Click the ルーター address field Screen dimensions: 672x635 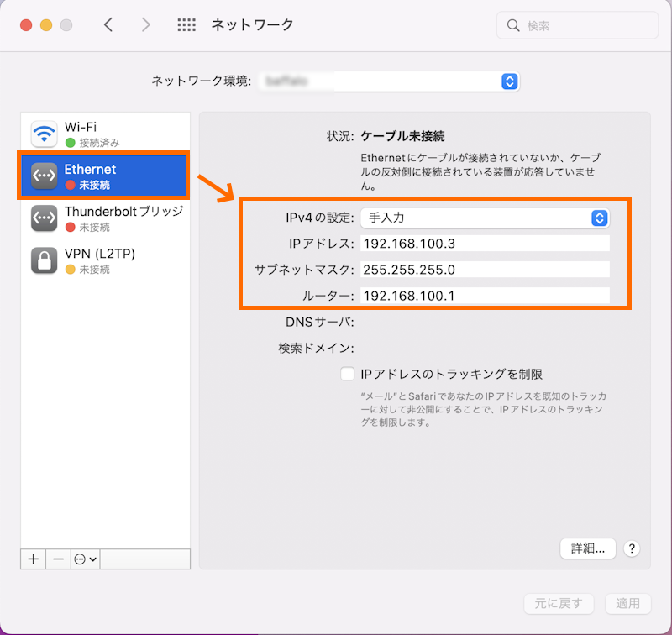coord(485,296)
